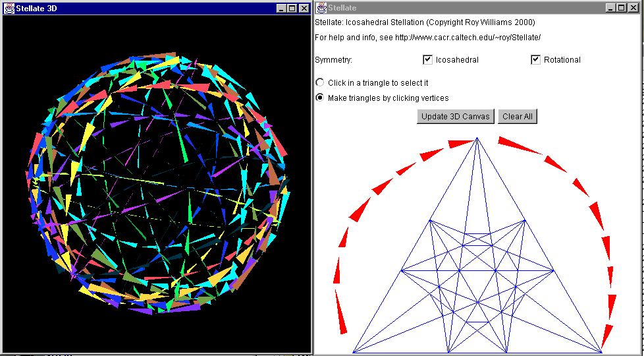Uncheck the Icosahedral symmetry checkbox
The width and height of the screenshot is (644, 356).
[428, 60]
